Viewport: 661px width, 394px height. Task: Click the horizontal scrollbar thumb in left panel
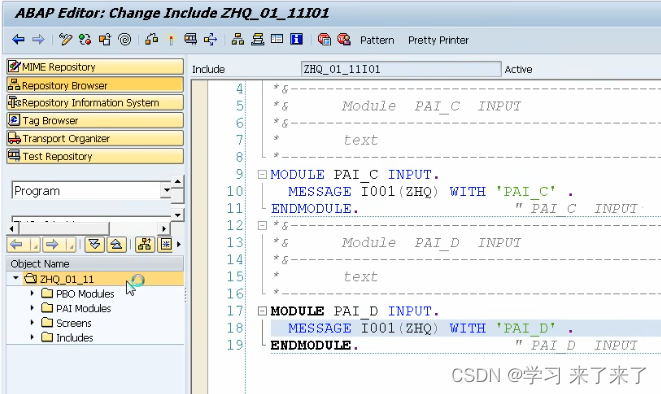(64, 229)
